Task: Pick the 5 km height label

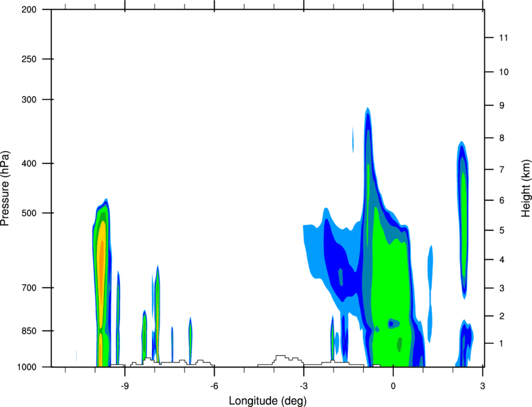Action: pos(501,230)
